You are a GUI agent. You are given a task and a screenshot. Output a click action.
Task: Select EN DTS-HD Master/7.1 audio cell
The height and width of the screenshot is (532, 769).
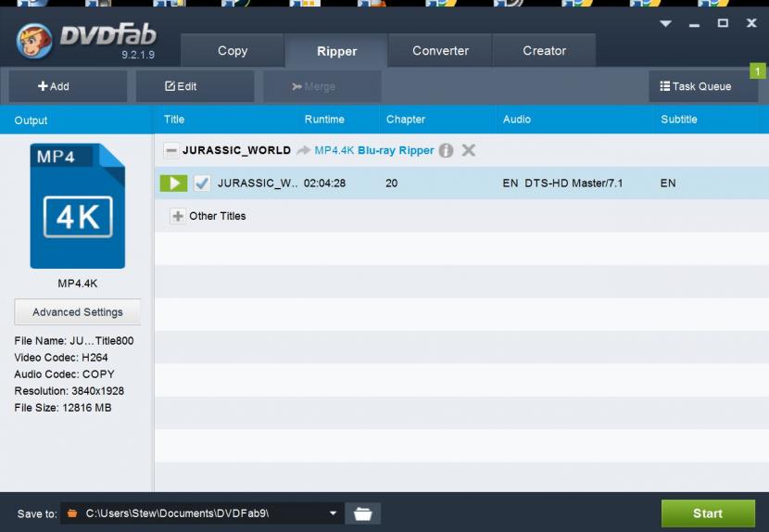(562, 184)
